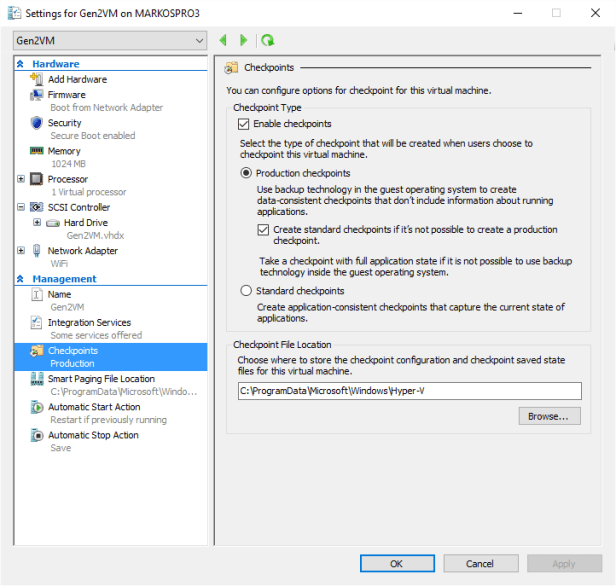Open the Gen2VM virtual machine dropdown
Screen dimensions: 616x586
(x=110, y=40)
